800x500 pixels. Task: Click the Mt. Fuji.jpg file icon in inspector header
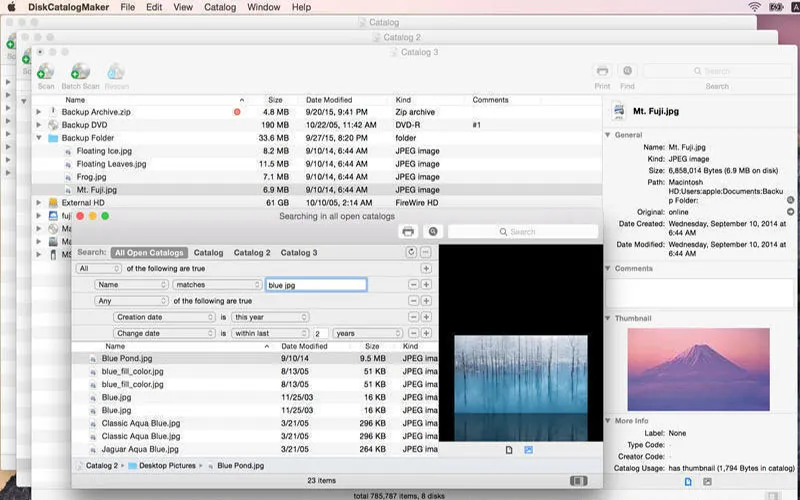coord(619,111)
